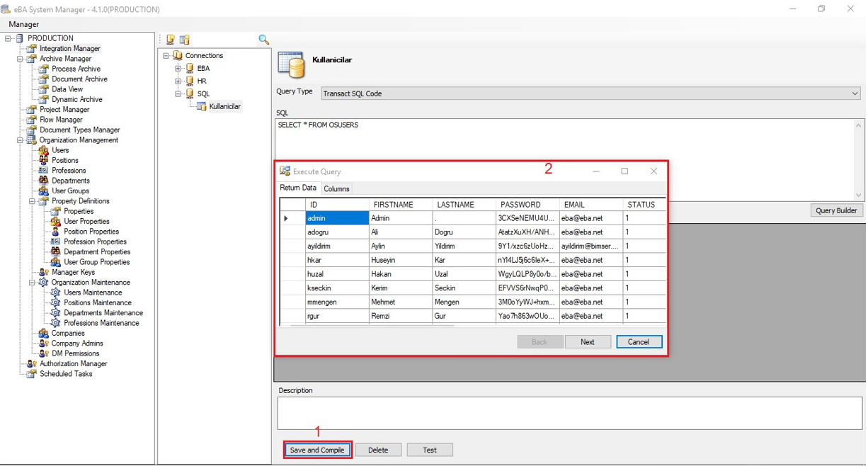Expand the EBA connection node
This screenshot has height=466, width=868.
178,69
